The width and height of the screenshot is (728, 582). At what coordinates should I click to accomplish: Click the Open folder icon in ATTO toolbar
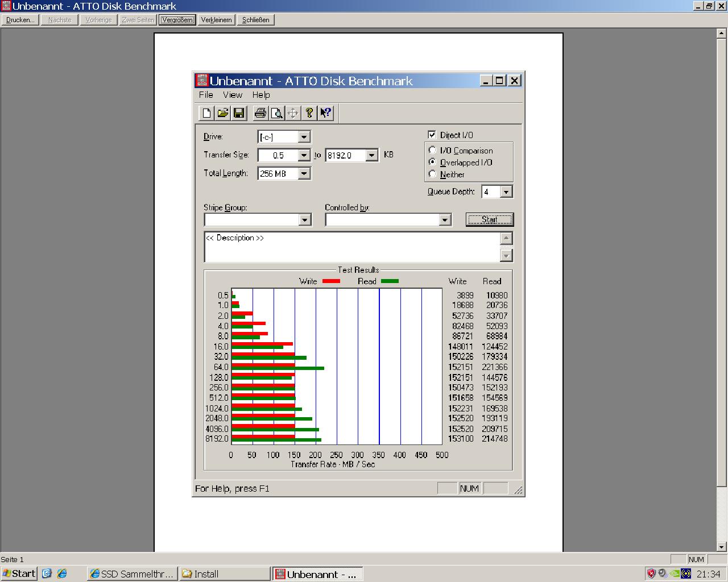point(223,113)
